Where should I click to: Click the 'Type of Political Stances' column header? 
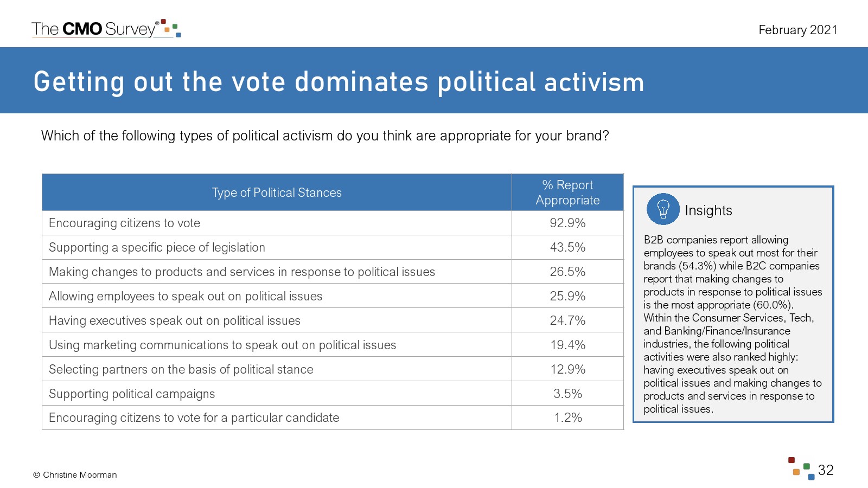coord(277,192)
